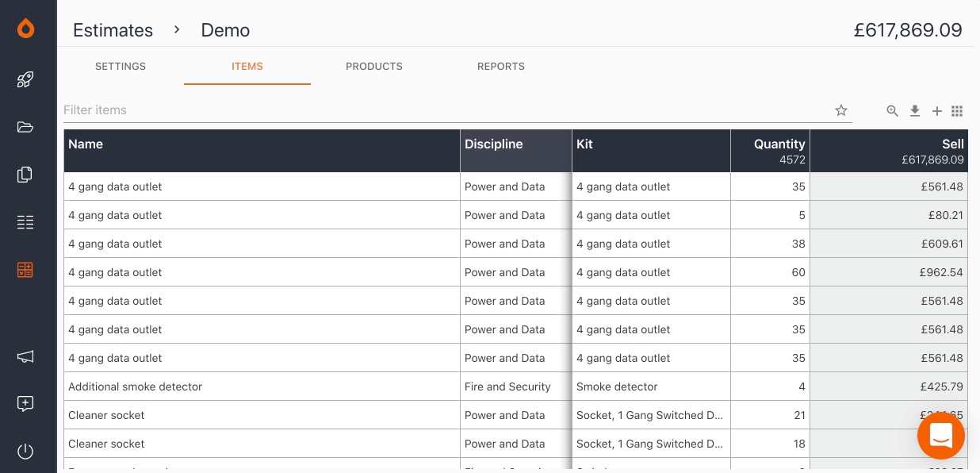Image resolution: width=980 pixels, height=473 pixels.
Task: Click the orange flame logo icon
Action: 25,29
